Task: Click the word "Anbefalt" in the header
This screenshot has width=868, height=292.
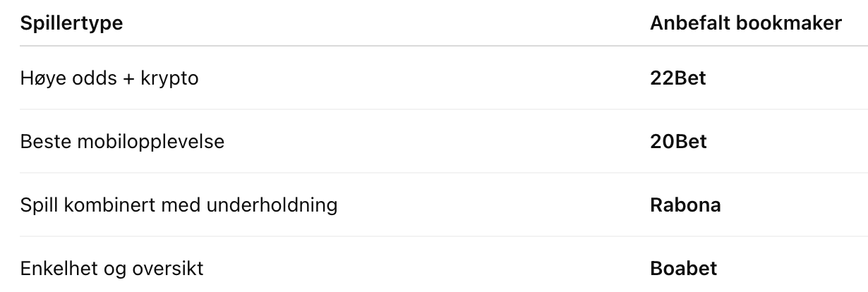Action: coord(689,23)
